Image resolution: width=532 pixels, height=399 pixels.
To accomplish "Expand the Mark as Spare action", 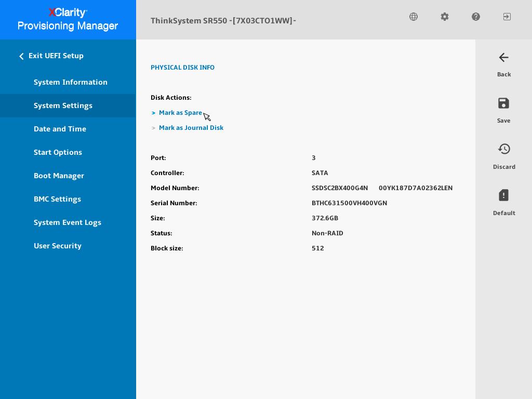I will (x=154, y=113).
